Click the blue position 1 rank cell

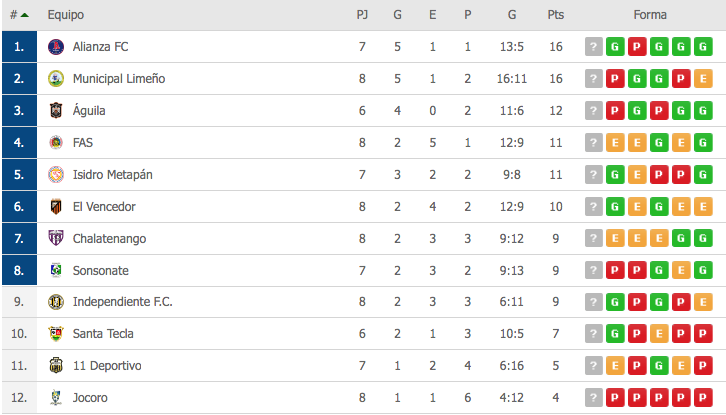(x=19, y=47)
